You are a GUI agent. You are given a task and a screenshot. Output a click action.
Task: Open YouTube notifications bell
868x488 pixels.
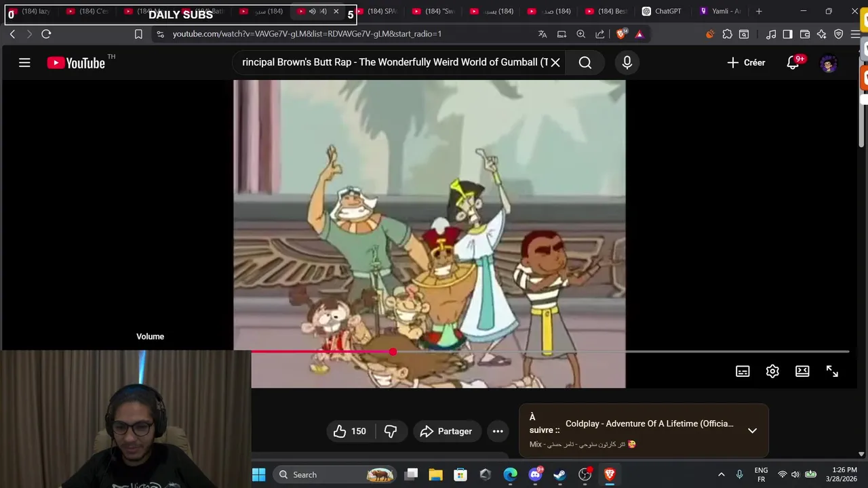point(793,62)
